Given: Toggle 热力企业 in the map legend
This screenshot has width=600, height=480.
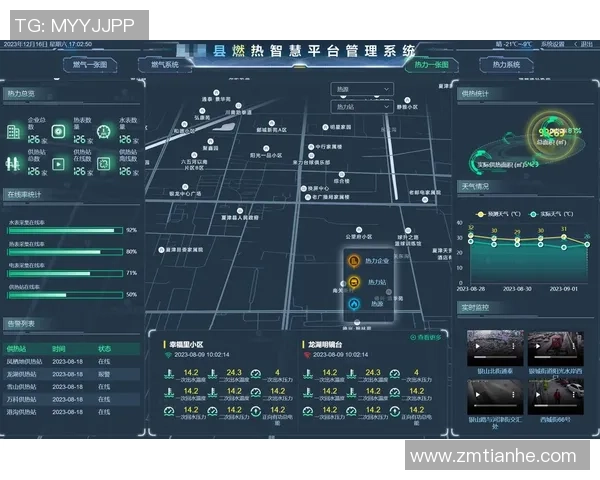Looking at the screenshot, I should [354, 261].
